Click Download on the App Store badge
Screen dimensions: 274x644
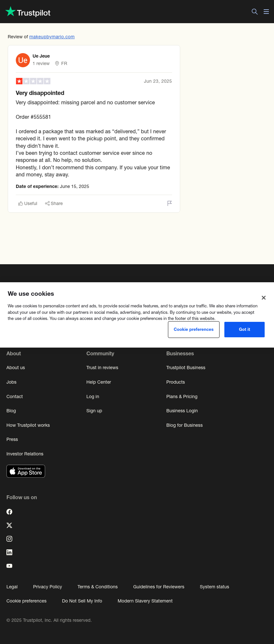coord(26,471)
